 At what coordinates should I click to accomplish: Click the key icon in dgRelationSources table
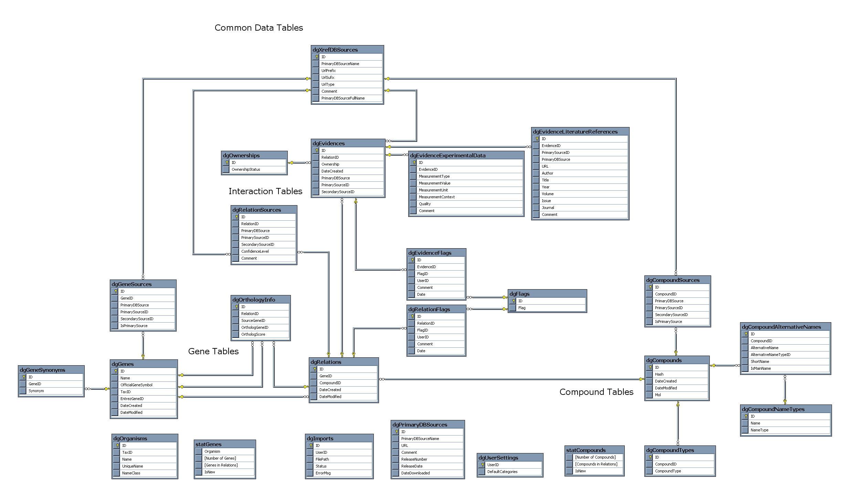click(236, 217)
